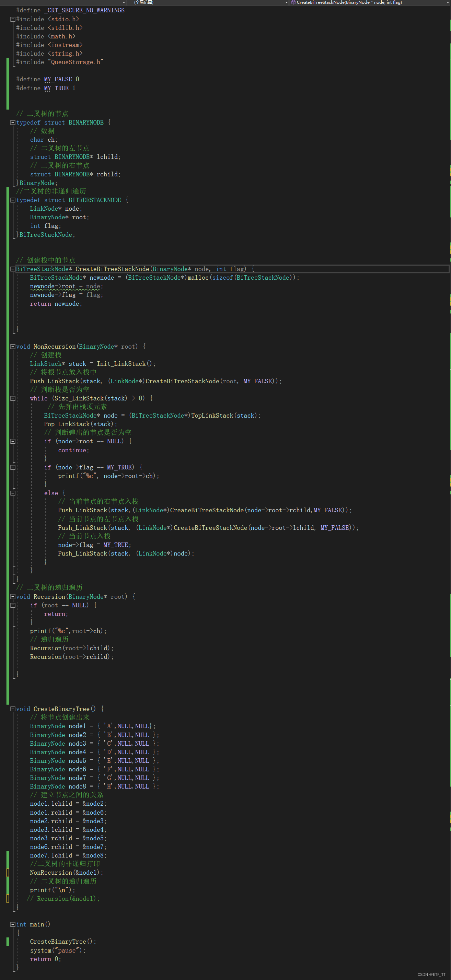Click the Recursion(root->lchild); call
This screenshot has width=451, height=980.
tap(72, 648)
